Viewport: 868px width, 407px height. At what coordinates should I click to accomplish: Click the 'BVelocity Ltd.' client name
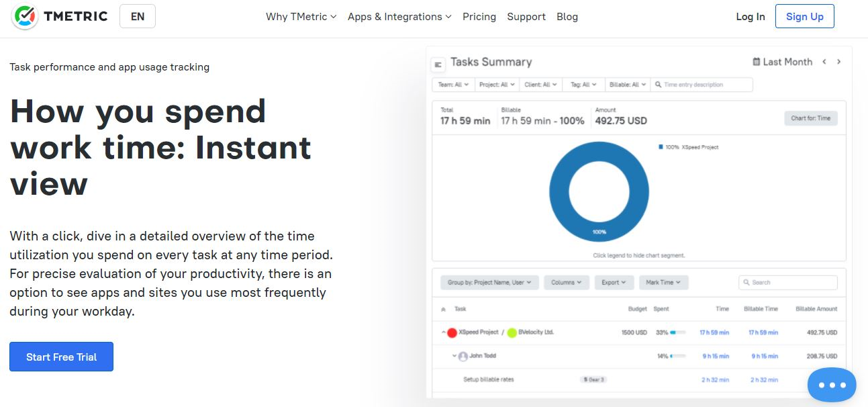point(536,332)
